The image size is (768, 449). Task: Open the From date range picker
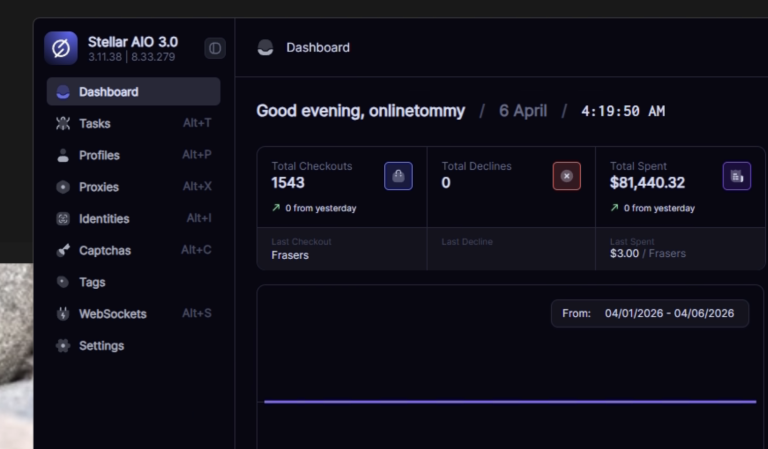[x=649, y=313]
